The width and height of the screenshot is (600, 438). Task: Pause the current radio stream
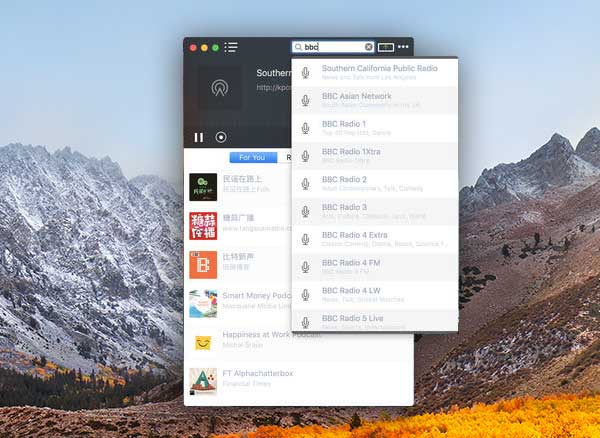(x=199, y=137)
